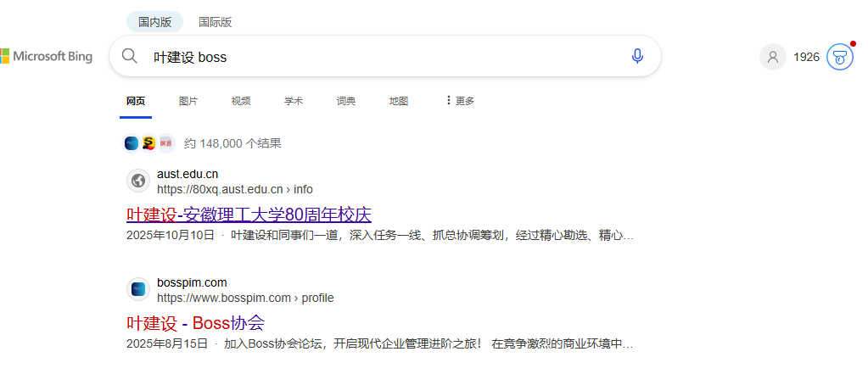Click the globe favicon beside aust.edu.cn
Image resolution: width=868 pixels, height=385 pixels.
point(138,181)
